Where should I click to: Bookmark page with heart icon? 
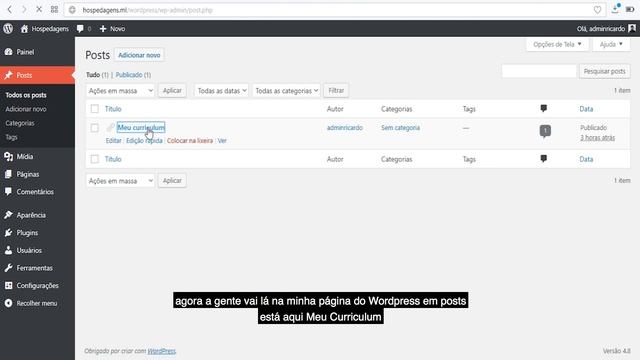click(597, 10)
